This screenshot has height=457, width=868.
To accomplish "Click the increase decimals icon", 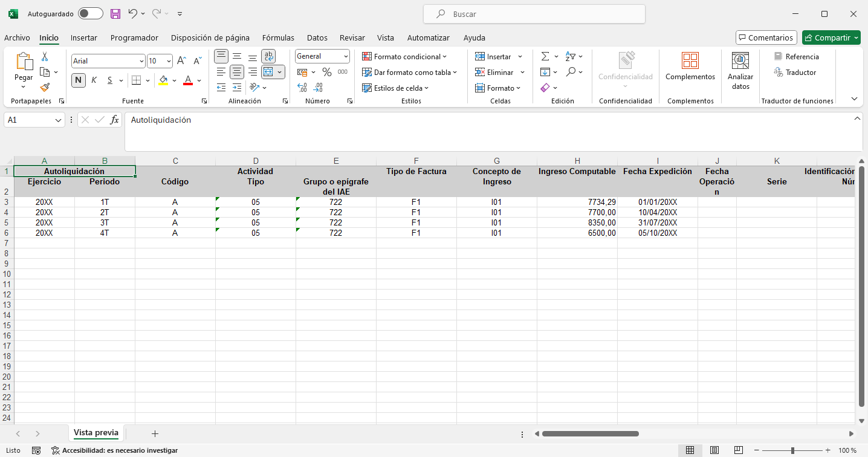I will (x=302, y=88).
